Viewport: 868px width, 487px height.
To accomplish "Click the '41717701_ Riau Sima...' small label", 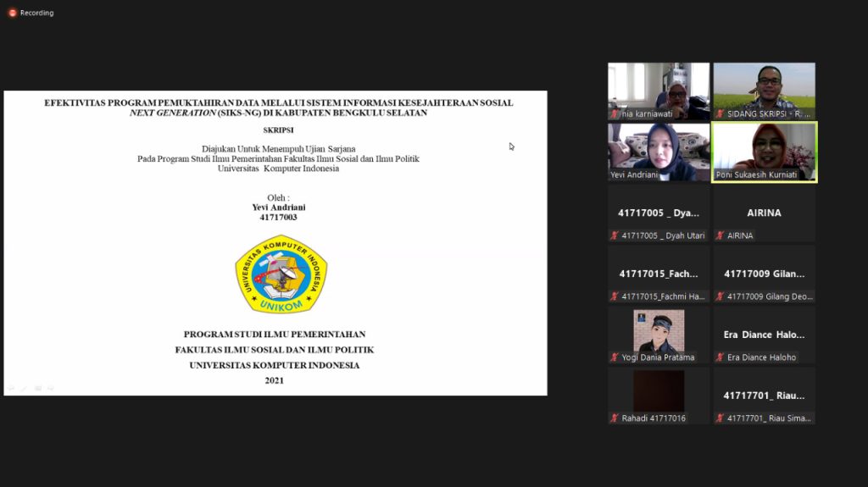I will pos(769,418).
